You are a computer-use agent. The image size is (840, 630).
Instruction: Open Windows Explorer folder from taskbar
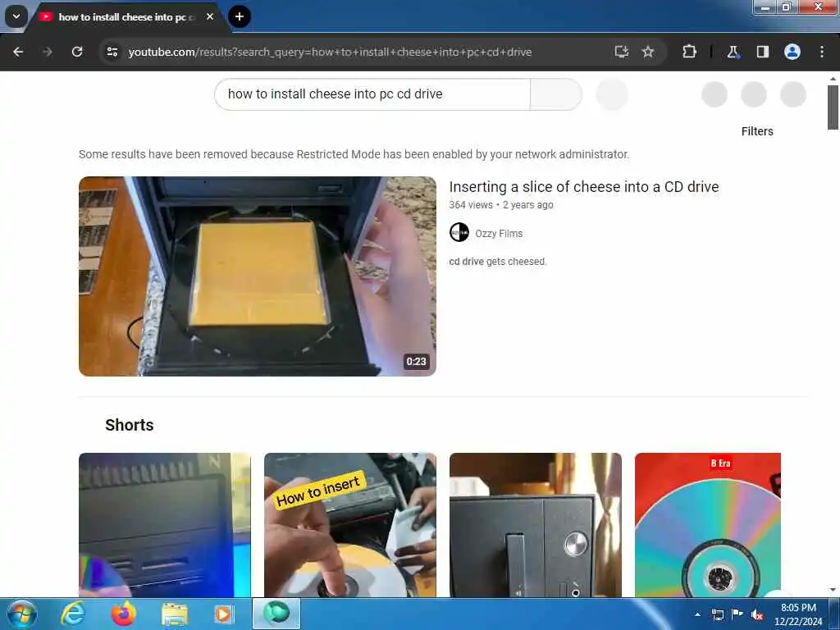point(175,614)
